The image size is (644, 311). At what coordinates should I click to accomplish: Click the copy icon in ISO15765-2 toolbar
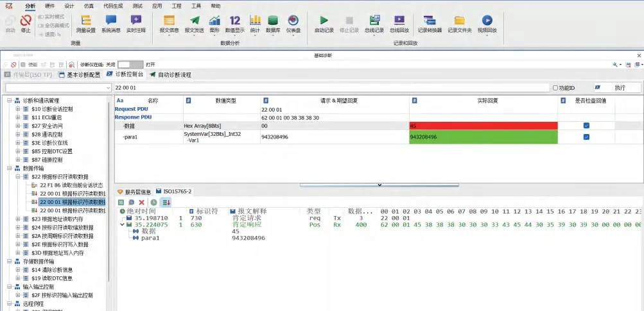click(x=132, y=202)
